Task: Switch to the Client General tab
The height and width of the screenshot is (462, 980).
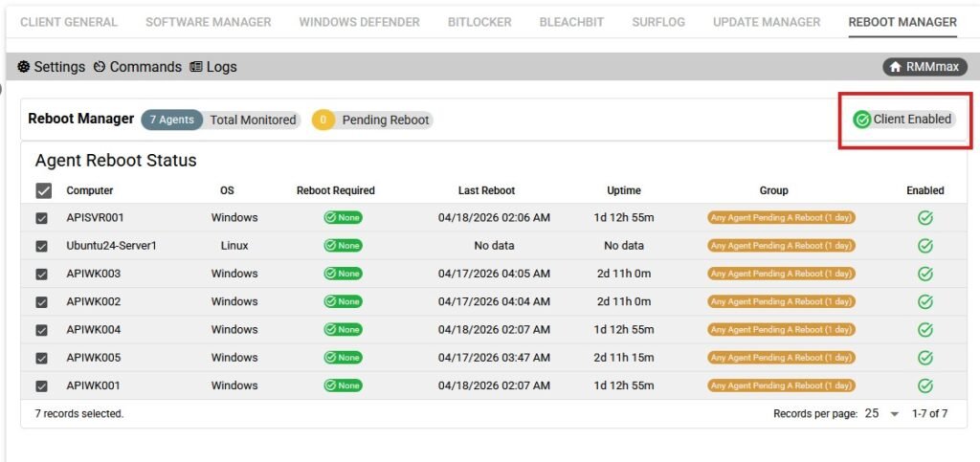Action: (69, 22)
